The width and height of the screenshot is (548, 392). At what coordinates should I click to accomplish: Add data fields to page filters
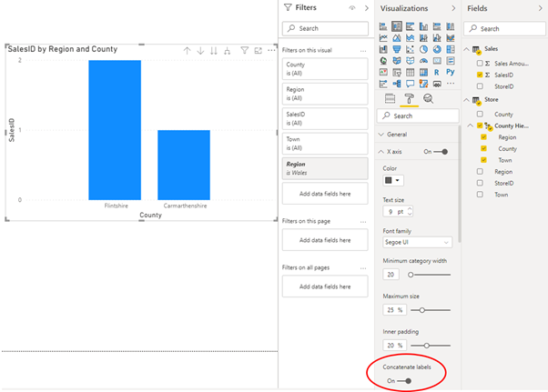(325, 240)
